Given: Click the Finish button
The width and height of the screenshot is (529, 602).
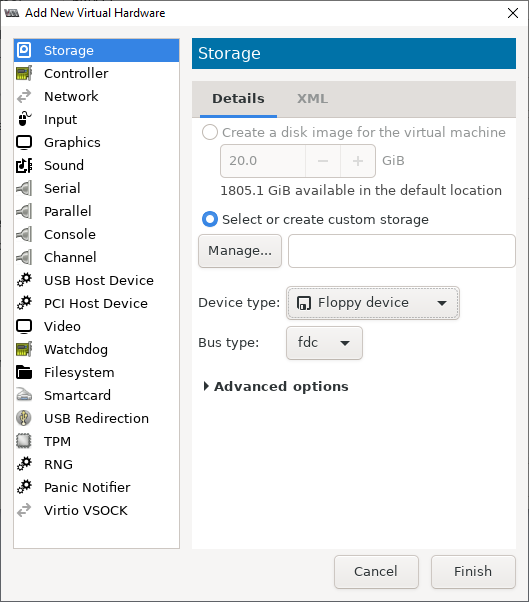Looking at the screenshot, I should coord(473,572).
